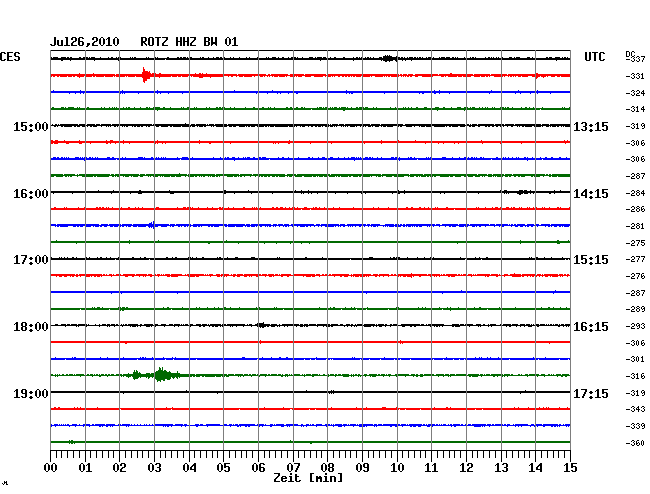Viewport: 650px width, 494px height.
Task: Click the 05 minute axis label
Action: (223, 468)
